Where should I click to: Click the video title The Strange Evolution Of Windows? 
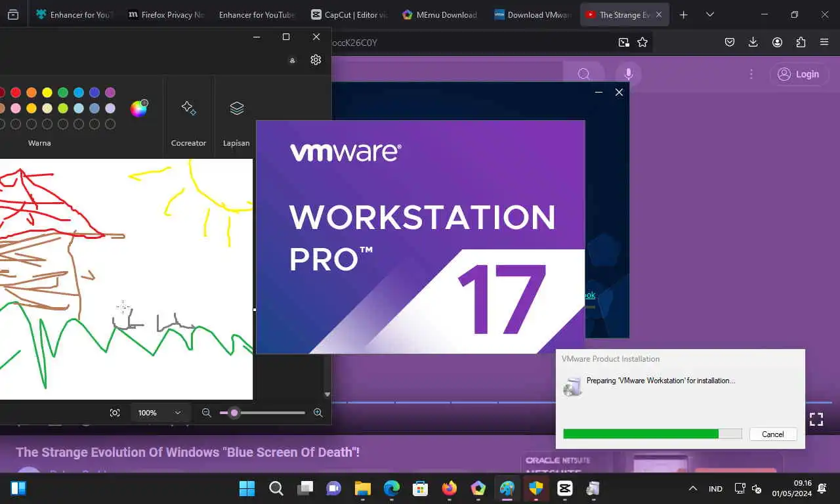click(188, 452)
